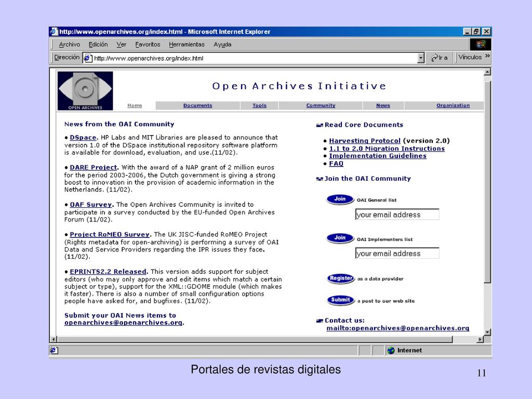Open the Community navigation tab
This screenshot has height=399, width=532.
coord(321,105)
